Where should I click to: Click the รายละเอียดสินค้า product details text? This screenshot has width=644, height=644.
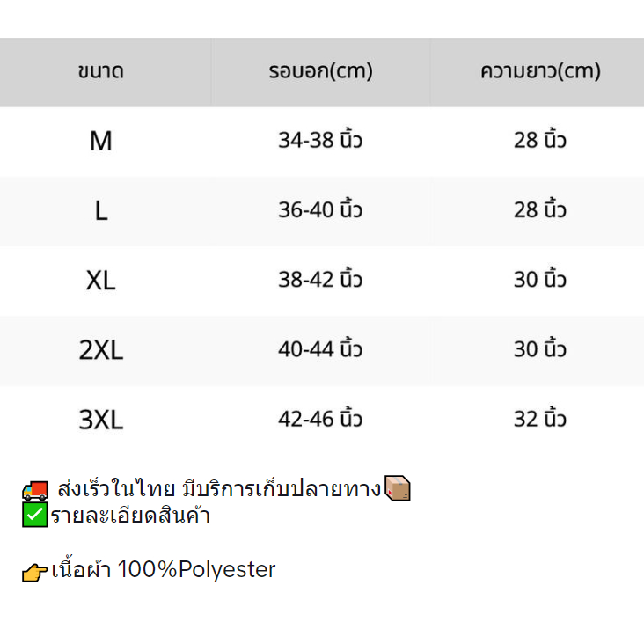[x=130, y=516]
